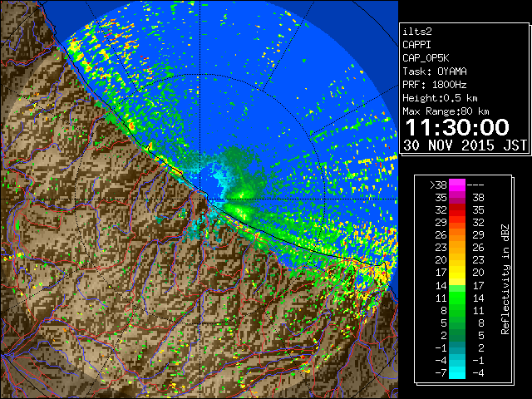Click the CAPPI product label
532x399 pixels.
click(x=416, y=45)
